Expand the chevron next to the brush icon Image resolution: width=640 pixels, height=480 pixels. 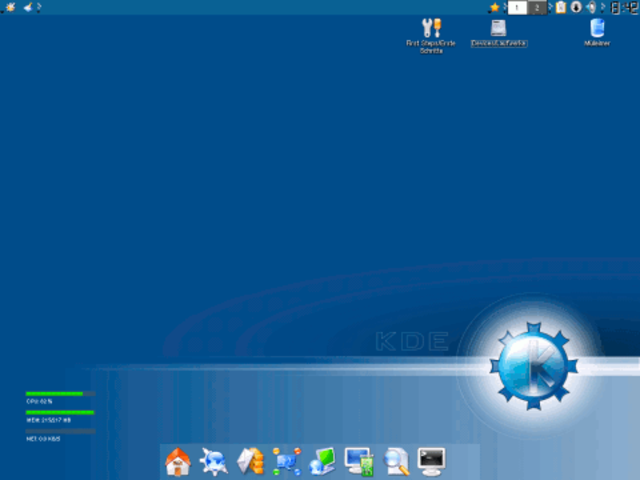pos(39,7)
